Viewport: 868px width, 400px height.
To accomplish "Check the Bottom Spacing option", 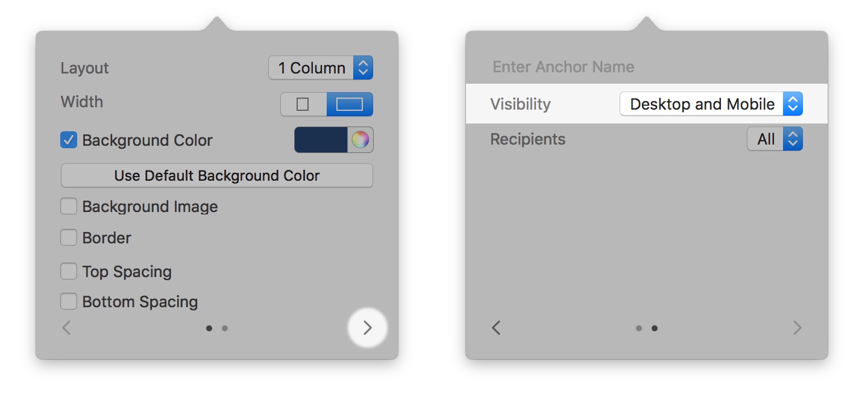I will 69,301.
